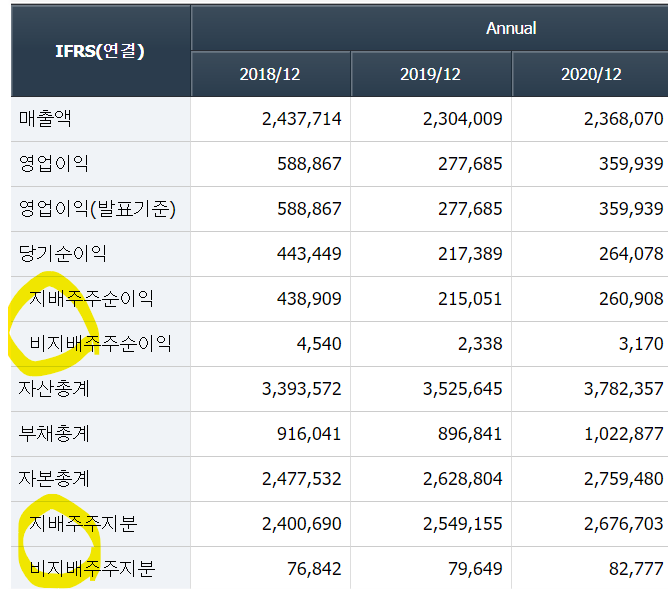Click the 443,449 net income value
Viewport: 668px width, 589px height.
[x=309, y=254]
